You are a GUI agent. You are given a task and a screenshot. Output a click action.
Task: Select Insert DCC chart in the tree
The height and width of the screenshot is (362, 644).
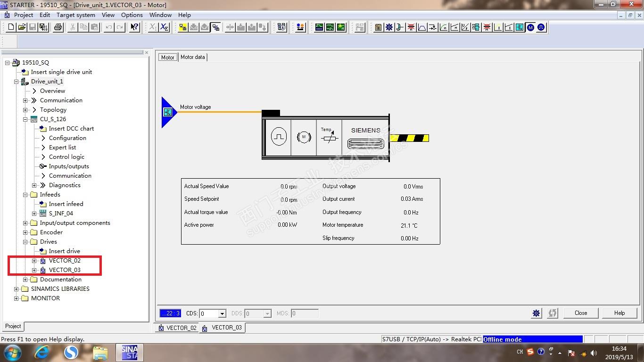click(71, 129)
